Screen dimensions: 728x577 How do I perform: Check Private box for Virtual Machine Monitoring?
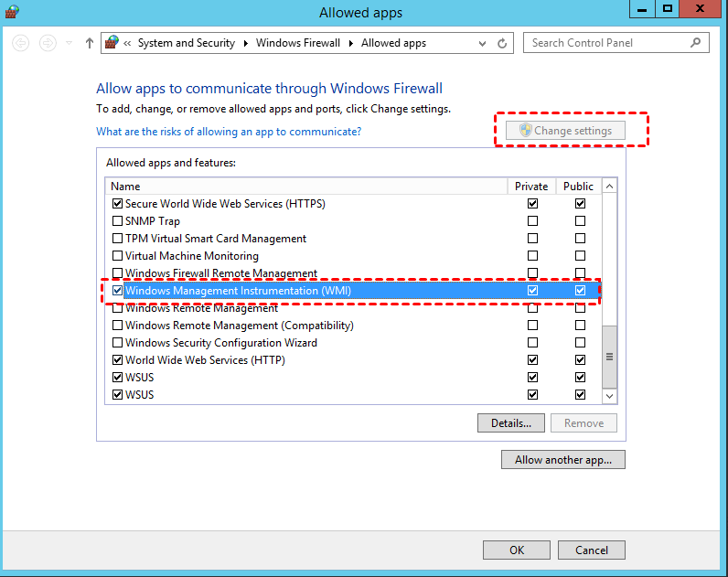click(x=532, y=255)
